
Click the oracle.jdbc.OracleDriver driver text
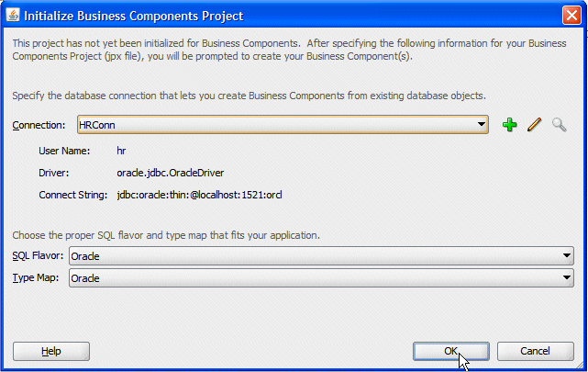pyautogui.click(x=171, y=173)
